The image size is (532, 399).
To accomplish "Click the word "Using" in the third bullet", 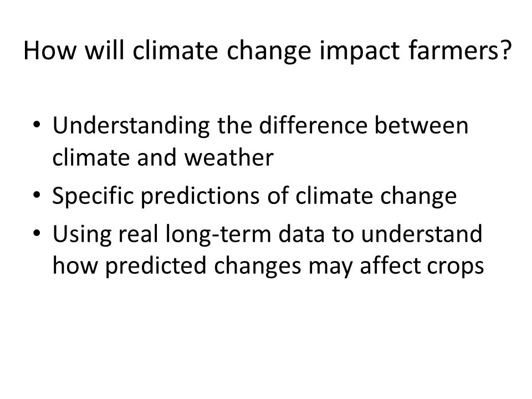I will coord(82,234).
